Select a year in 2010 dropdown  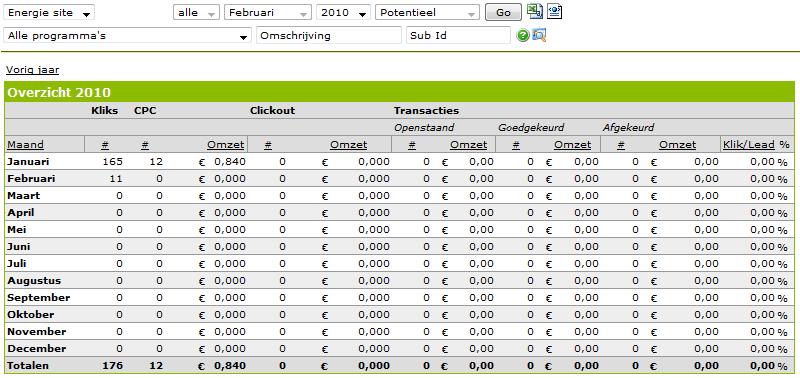343,13
